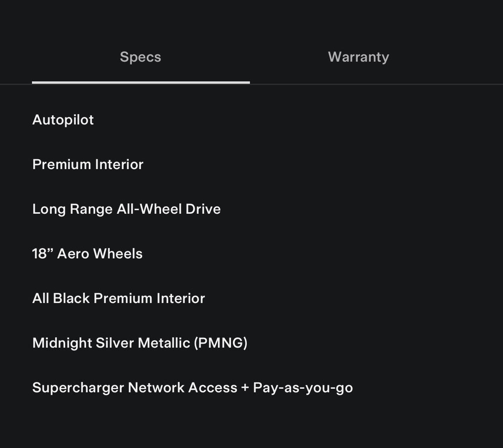Click the words All Black
The width and height of the screenshot is (503, 448).
click(61, 298)
